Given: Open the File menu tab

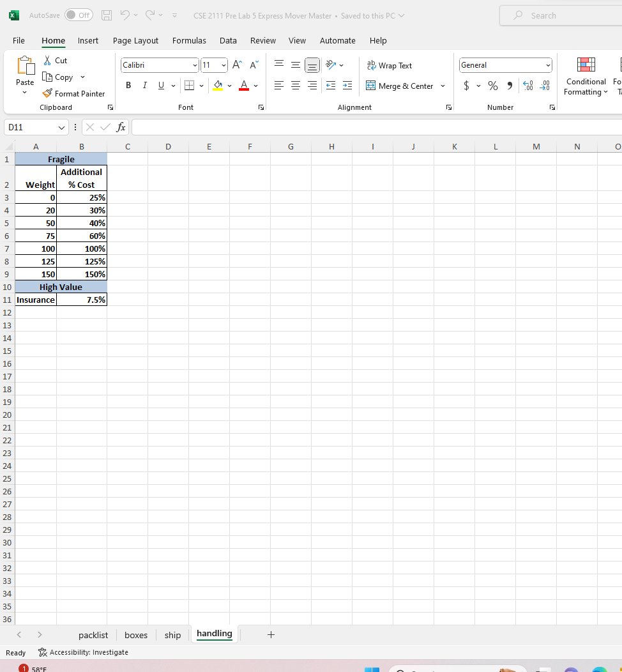Looking at the screenshot, I should [19, 40].
